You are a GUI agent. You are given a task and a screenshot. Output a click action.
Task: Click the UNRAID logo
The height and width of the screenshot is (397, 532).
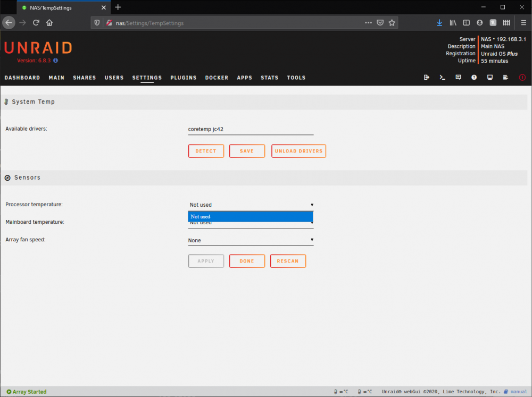[38, 48]
